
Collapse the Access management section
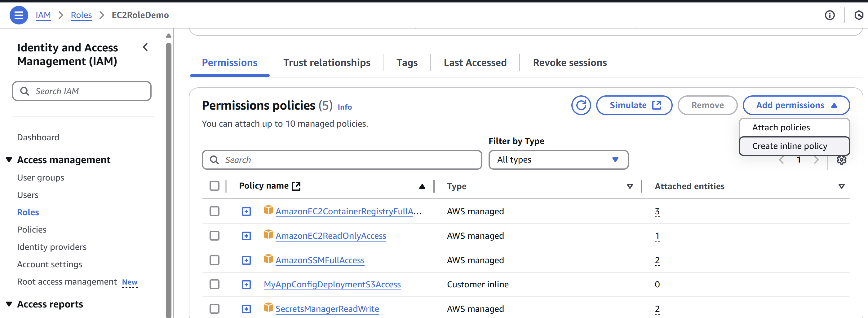point(9,160)
